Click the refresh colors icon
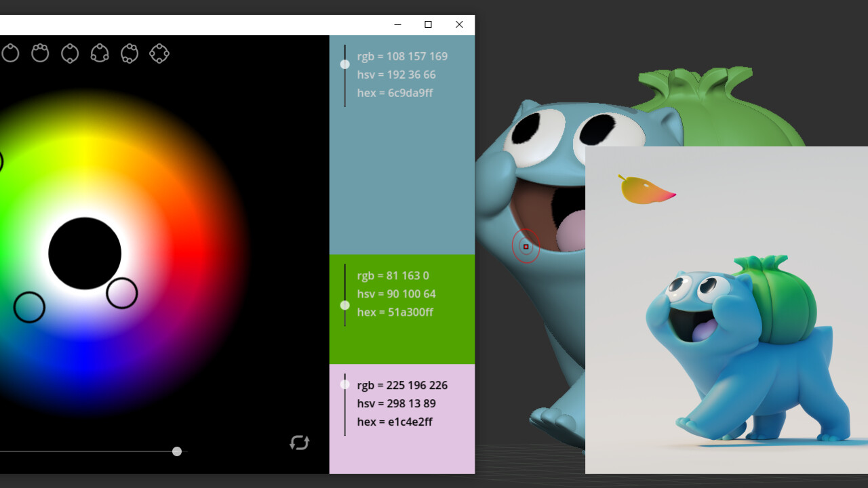Viewport: 868px width, 488px height. [299, 444]
